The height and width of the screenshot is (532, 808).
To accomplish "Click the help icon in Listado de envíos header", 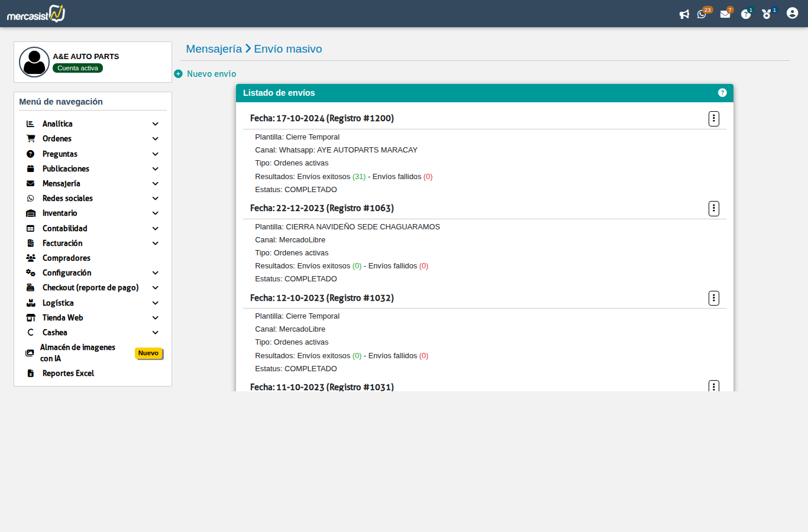I will click(722, 93).
